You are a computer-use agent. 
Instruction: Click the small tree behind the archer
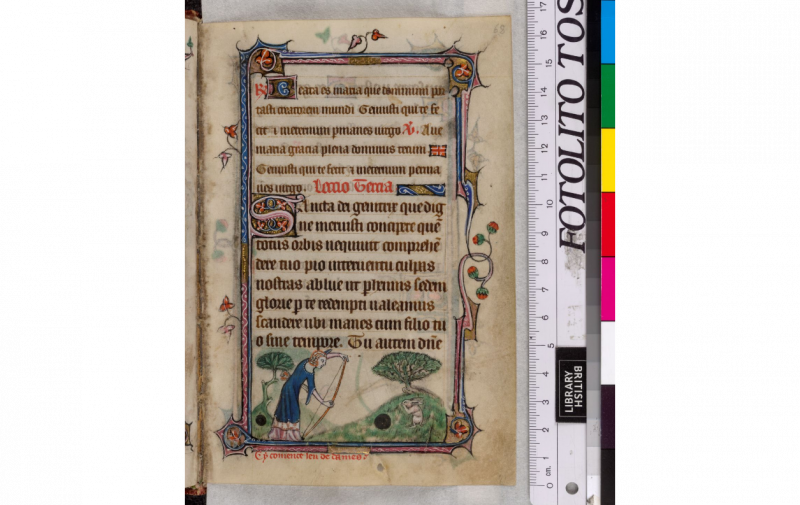coord(274,362)
